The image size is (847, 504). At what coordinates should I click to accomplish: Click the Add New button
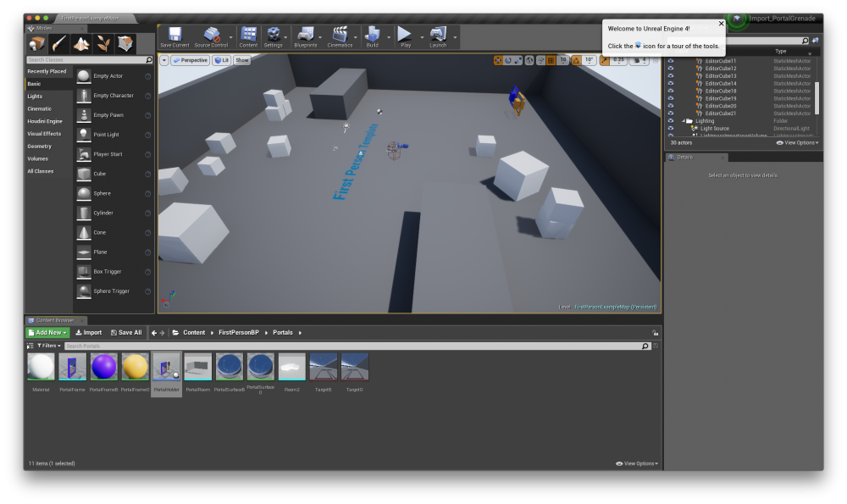click(x=47, y=333)
